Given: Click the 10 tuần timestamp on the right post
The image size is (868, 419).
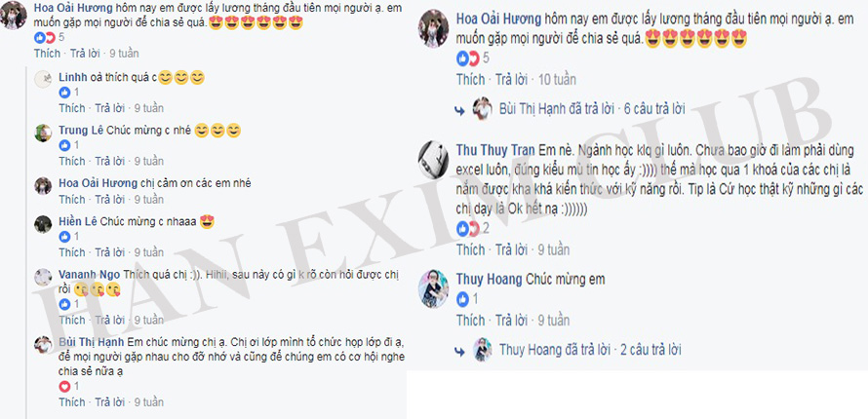Looking at the screenshot, I should point(557,80).
